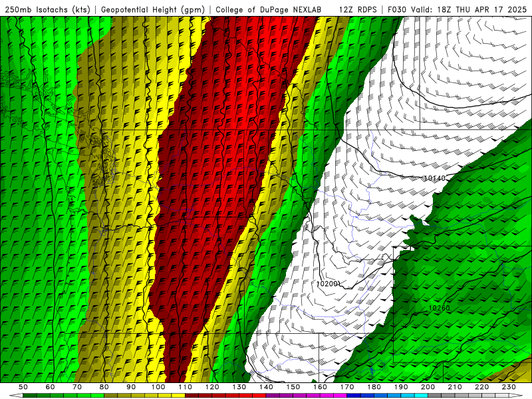
Task: Pick the blue legend swatch below 180
Action: coord(380,395)
